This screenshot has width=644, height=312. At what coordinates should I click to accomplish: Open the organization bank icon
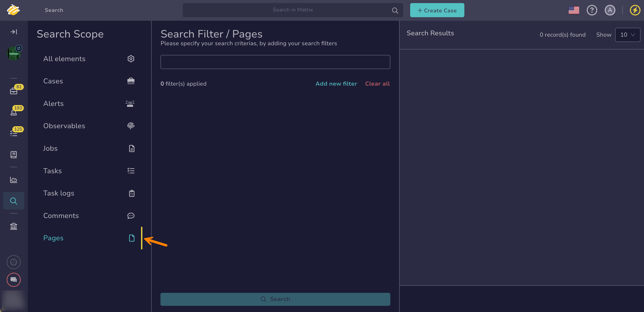pos(14,226)
